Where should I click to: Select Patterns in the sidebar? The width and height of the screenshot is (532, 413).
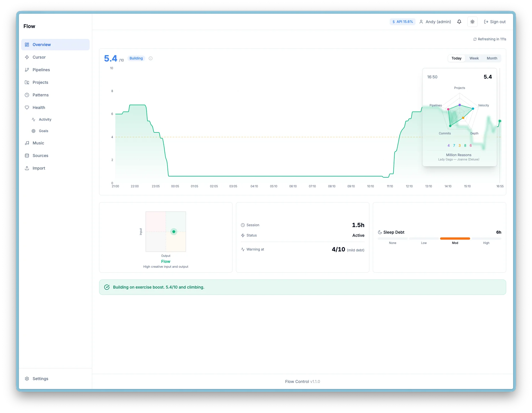point(40,95)
